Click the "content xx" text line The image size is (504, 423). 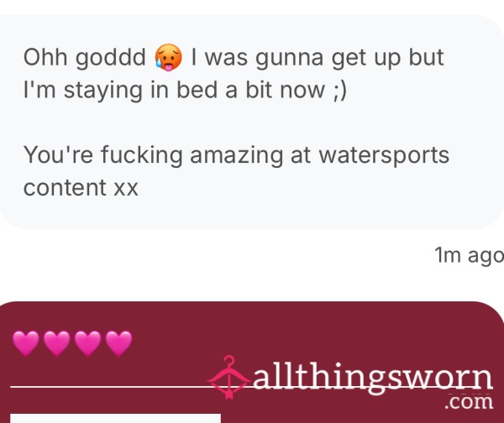click(x=81, y=187)
